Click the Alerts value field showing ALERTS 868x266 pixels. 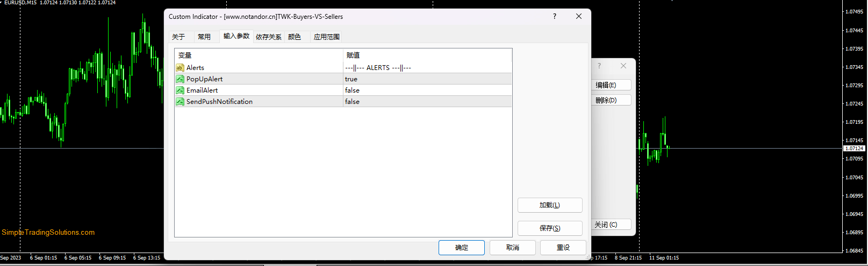(x=427, y=68)
